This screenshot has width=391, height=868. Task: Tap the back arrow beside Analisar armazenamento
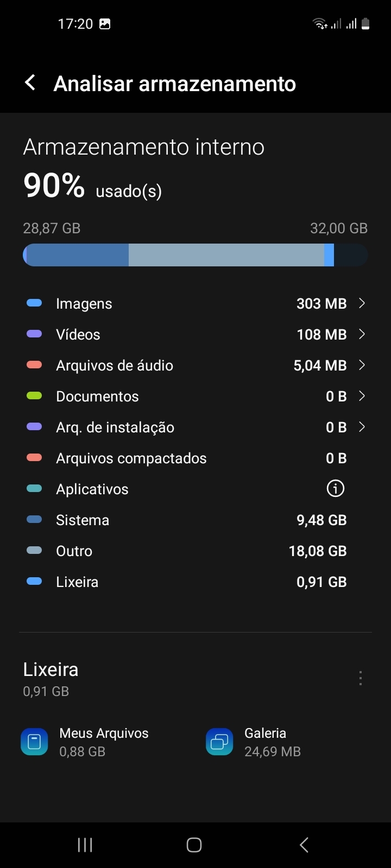[x=31, y=83]
